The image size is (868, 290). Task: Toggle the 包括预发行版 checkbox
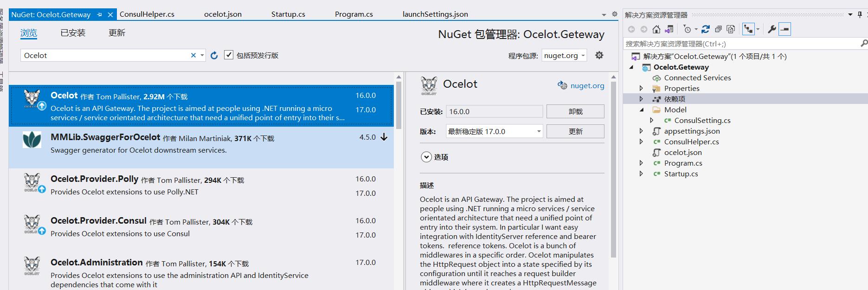point(228,55)
